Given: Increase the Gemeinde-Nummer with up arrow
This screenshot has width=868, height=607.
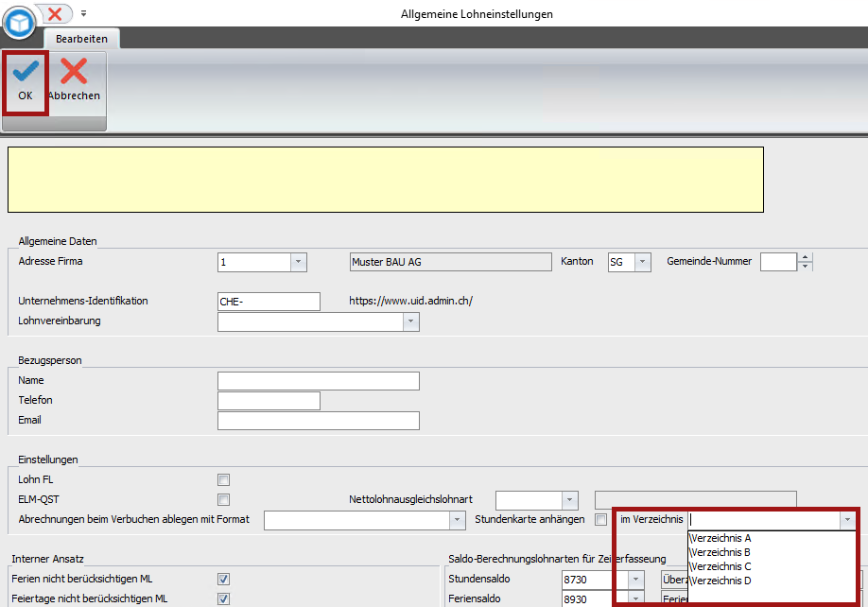Looking at the screenshot, I should pyautogui.click(x=805, y=257).
